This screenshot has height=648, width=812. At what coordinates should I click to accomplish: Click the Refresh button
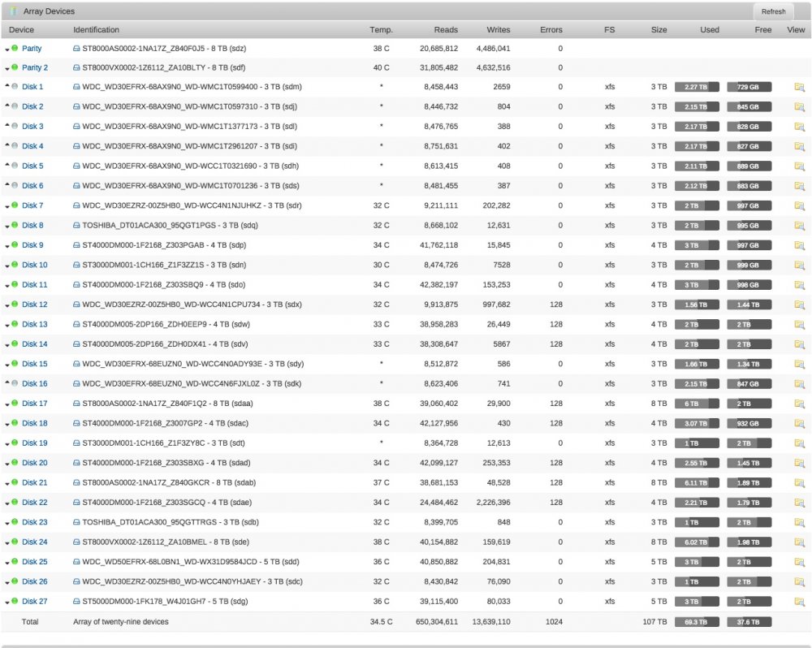[773, 11]
